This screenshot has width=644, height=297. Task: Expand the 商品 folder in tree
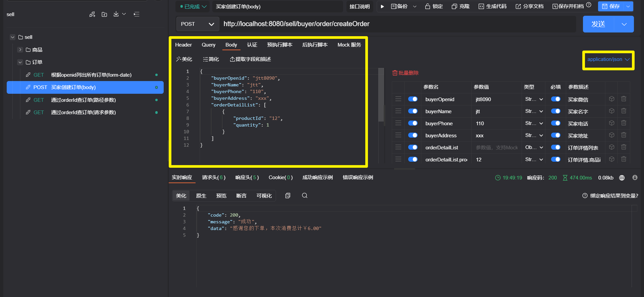(20, 50)
